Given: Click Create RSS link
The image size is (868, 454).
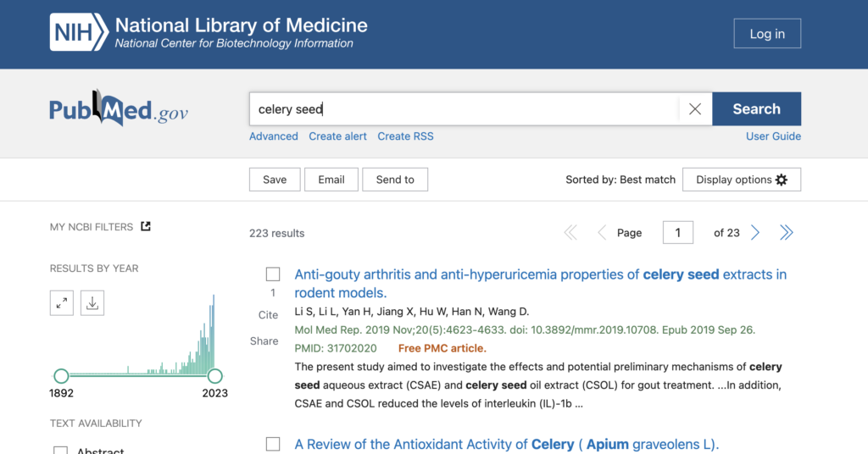Looking at the screenshot, I should tap(405, 136).
